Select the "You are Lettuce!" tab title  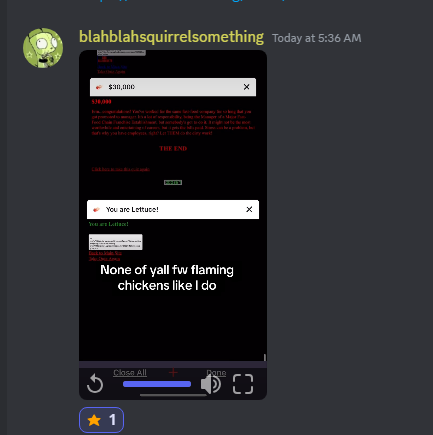(132, 209)
